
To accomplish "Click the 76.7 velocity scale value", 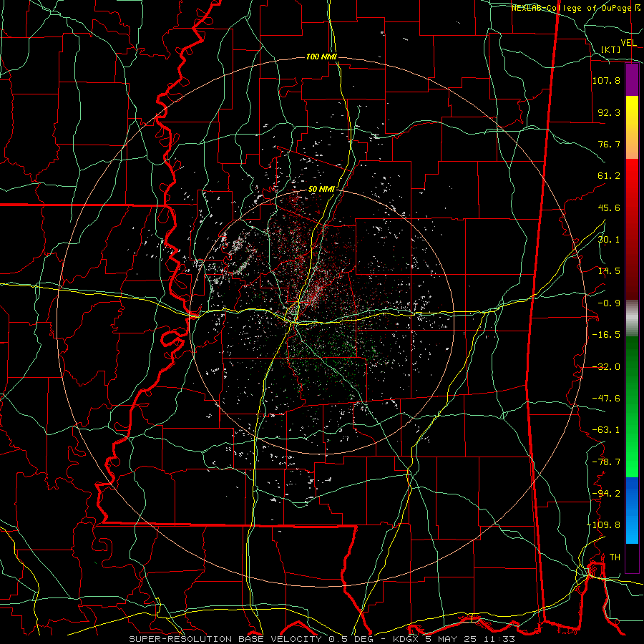I will 609,144.
